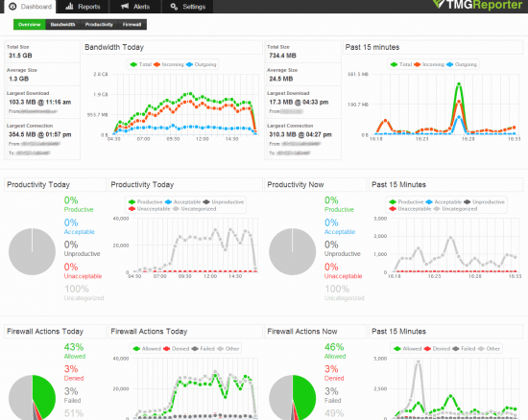
Task: Click the '31.5 GB' total size value
Action: [x=20, y=56]
